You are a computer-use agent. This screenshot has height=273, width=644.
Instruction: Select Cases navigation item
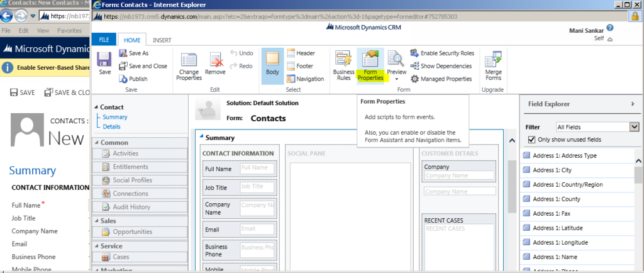[x=121, y=257]
